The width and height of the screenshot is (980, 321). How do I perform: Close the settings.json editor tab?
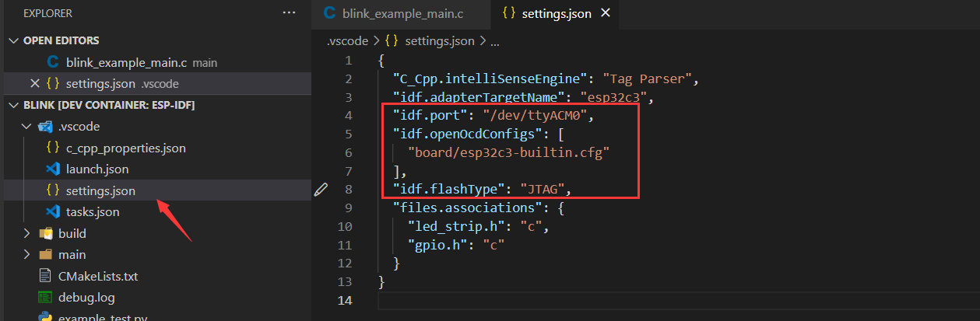[x=606, y=13]
